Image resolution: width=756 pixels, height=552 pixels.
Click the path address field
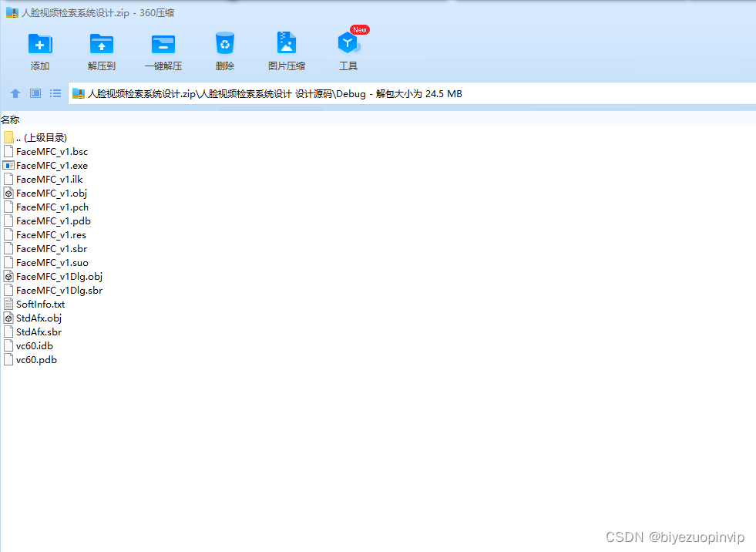point(412,93)
